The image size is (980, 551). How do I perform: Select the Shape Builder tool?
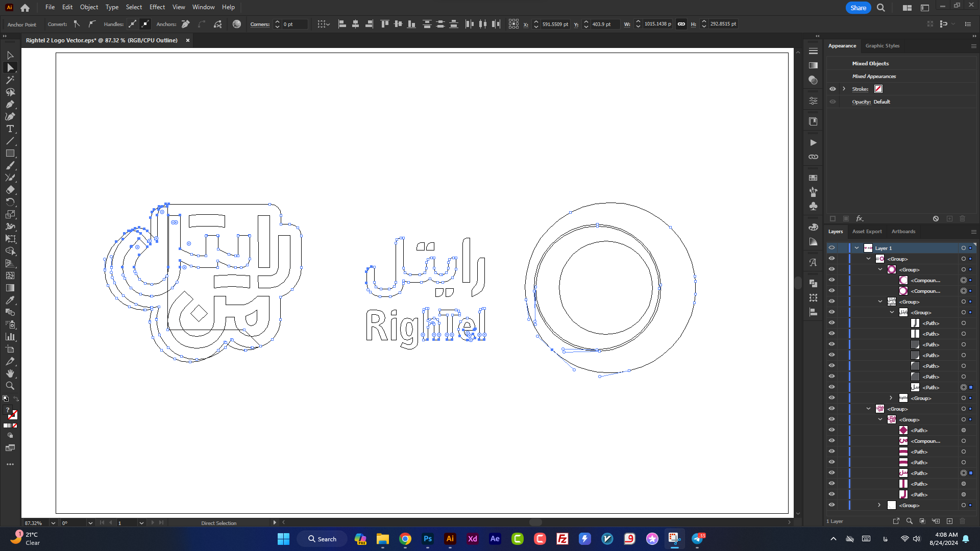click(10, 251)
